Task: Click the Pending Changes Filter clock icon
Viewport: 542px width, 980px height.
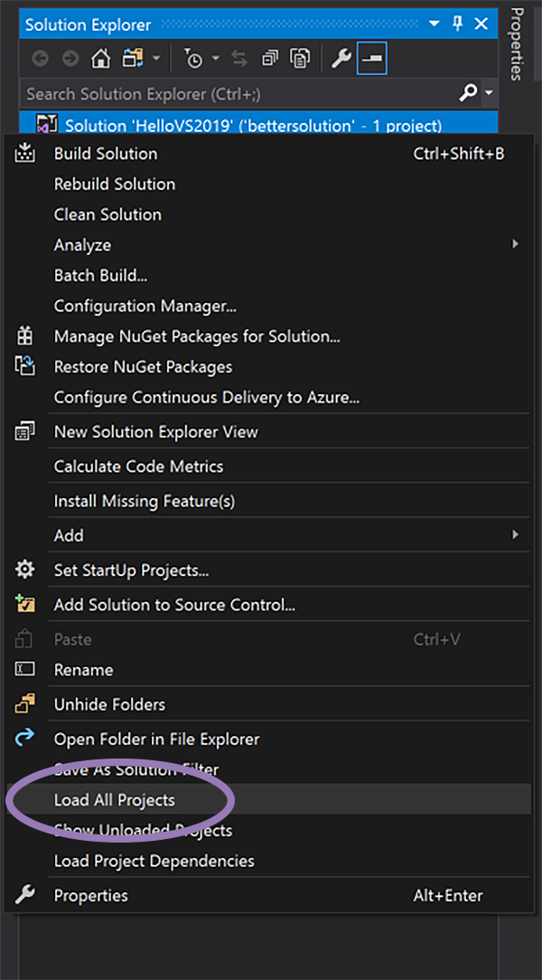Action: coord(194,60)
